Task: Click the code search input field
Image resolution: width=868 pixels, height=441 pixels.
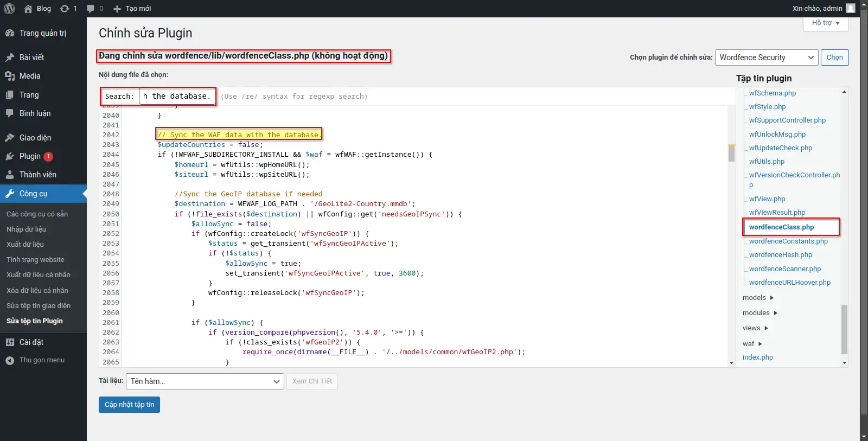Action: (177, 96)
